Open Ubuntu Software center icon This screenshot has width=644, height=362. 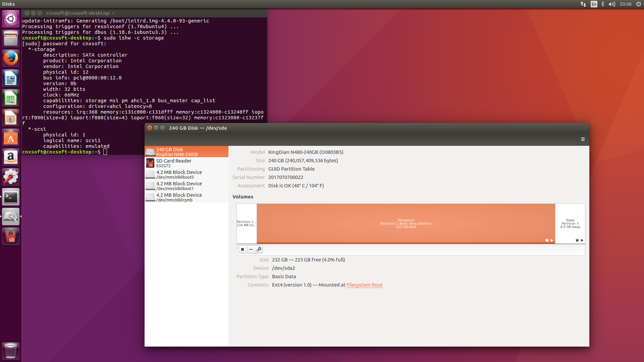coord(11,137)
